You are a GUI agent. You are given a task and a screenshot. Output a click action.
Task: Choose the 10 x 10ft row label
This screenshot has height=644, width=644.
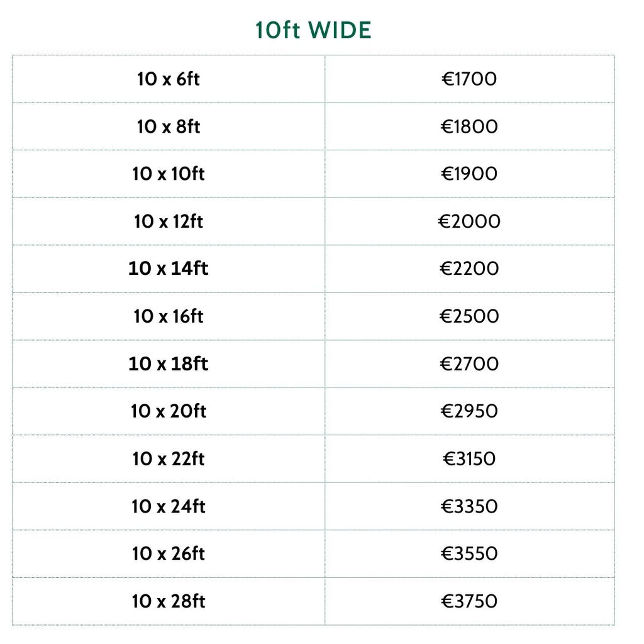[169, 174]
